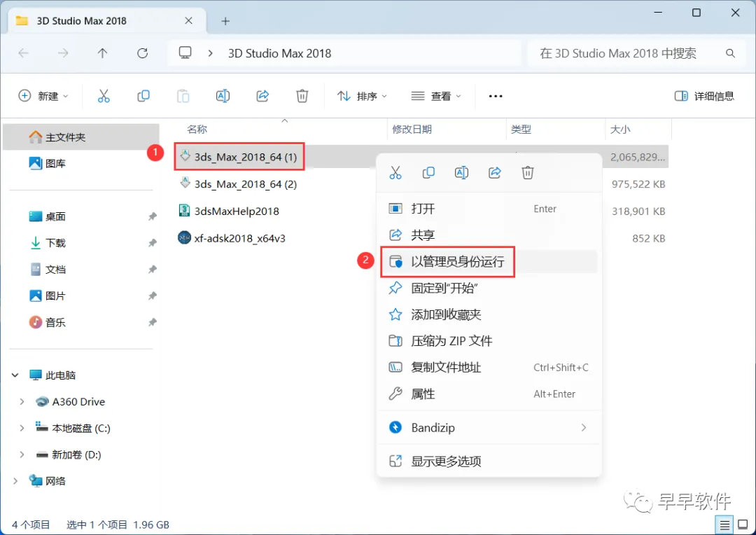Viewport: 756px width, 535px height.
Task: Click 3D Studio Max 2018 in address bar
Action: [x=279, y=53]
